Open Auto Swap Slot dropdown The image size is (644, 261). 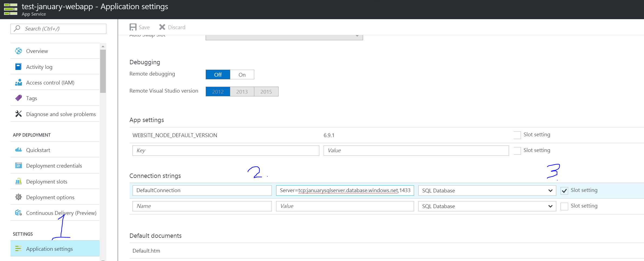[x=284, y=37]
